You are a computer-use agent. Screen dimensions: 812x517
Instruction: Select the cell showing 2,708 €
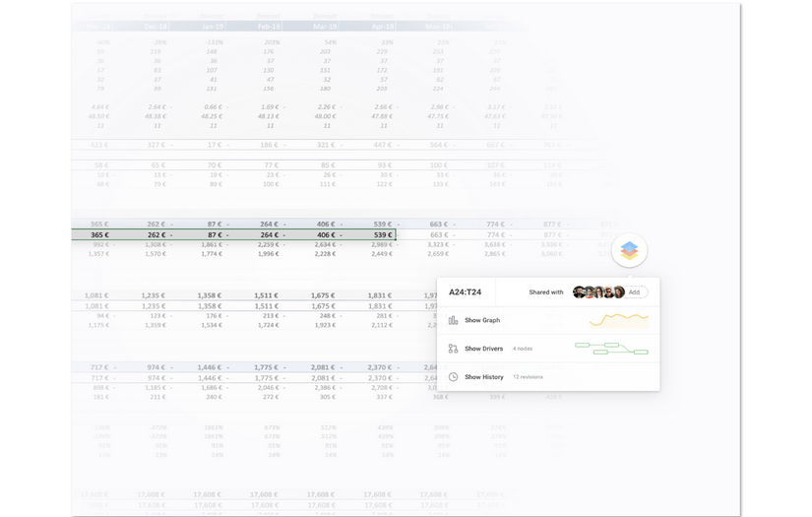tap(382, 387)
